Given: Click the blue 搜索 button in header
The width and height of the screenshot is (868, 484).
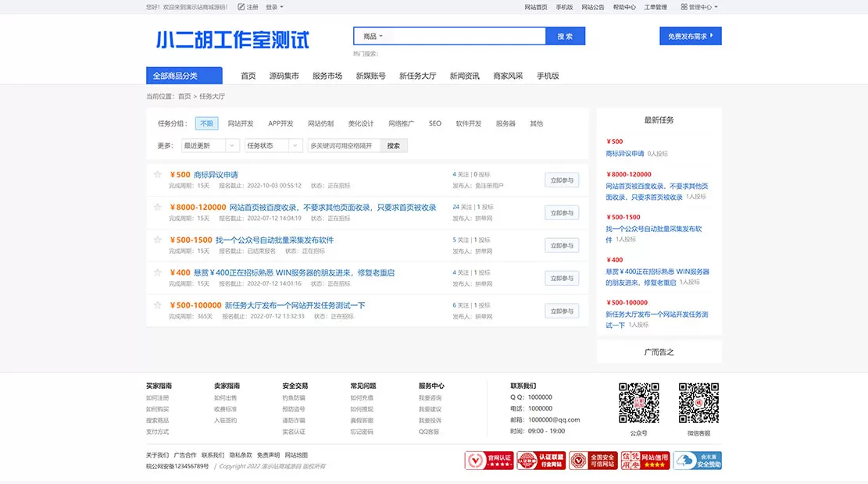Looking at the screenshot, I should [565, 36].
